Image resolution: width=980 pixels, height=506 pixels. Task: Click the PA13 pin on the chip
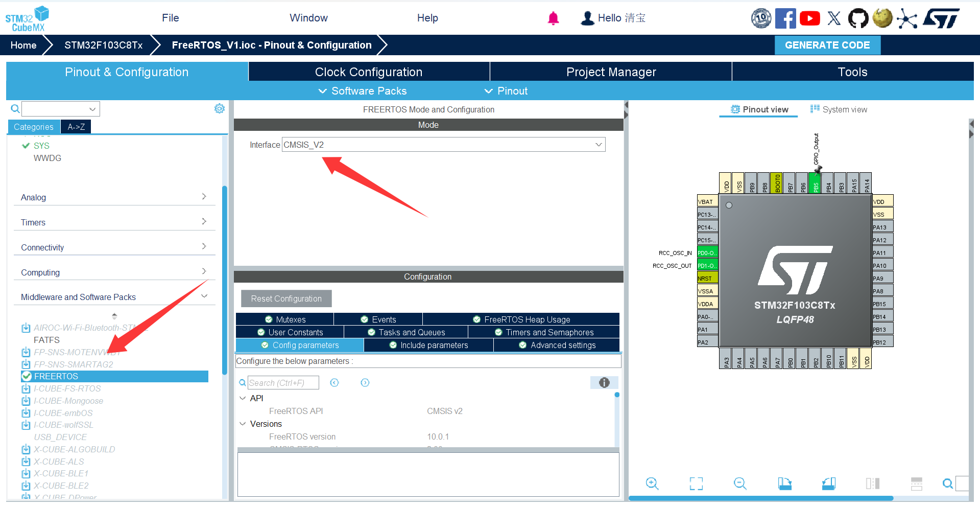(x=882, y=227)
